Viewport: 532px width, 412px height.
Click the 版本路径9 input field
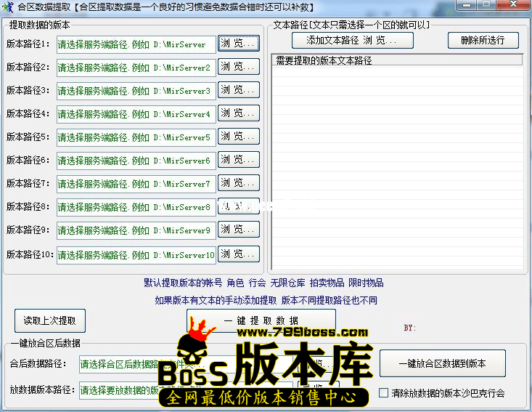point(136,230)
